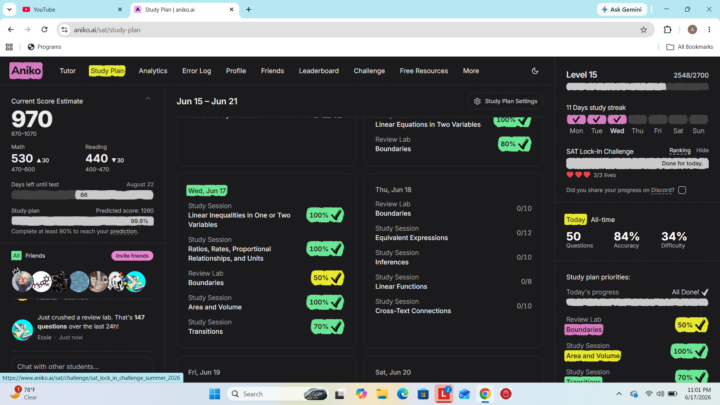Open Chrome tab search dropdown
The image size is (720, 405).
tap(9, 9)
